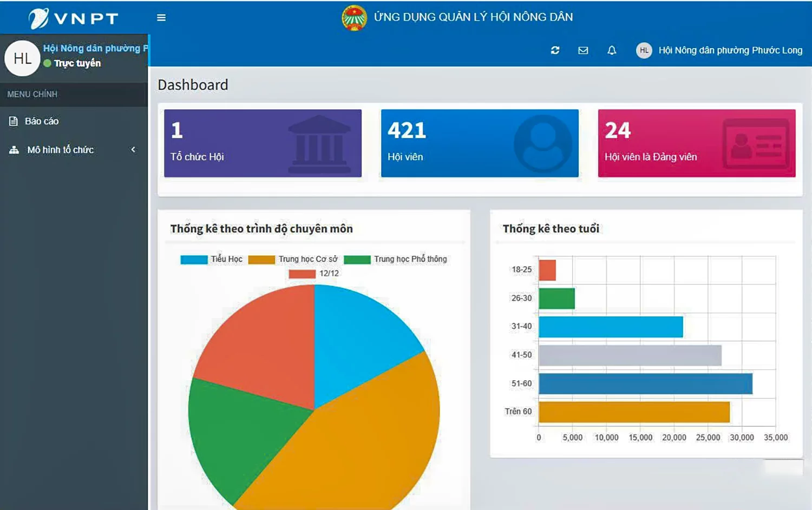812x510 pixels.
Task: Click the HL avatar in header
Action: (x=644, y=50)
